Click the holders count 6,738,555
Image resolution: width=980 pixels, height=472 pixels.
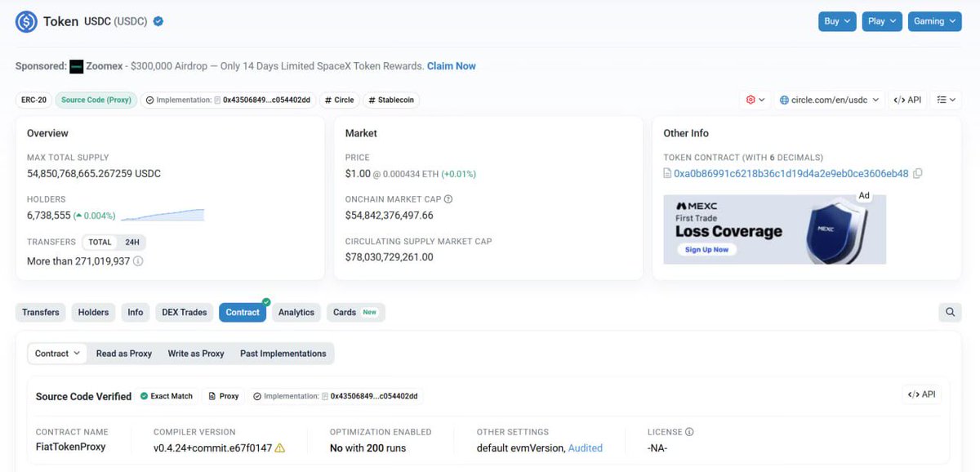point(48,216)
